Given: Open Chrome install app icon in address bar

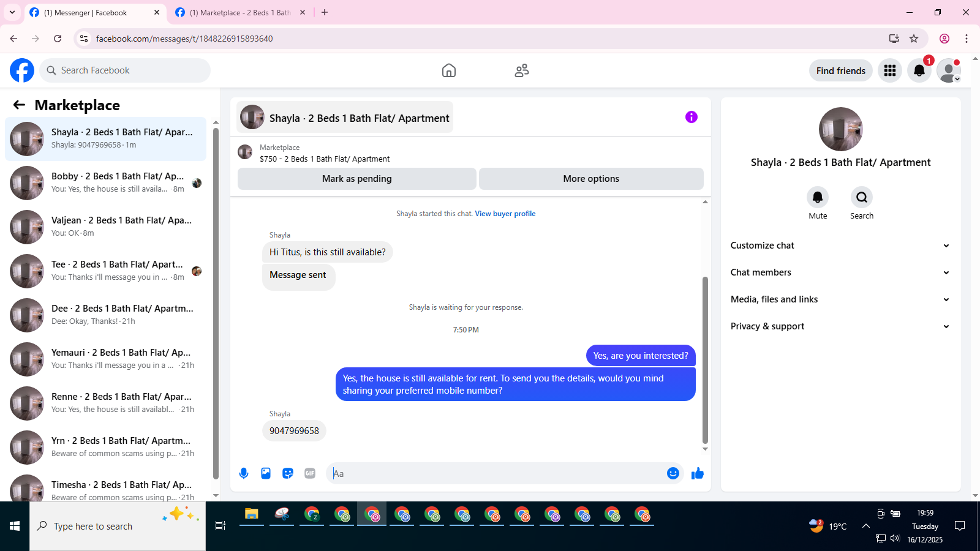Looking at the screenshot, I should [x=894, y=39].
